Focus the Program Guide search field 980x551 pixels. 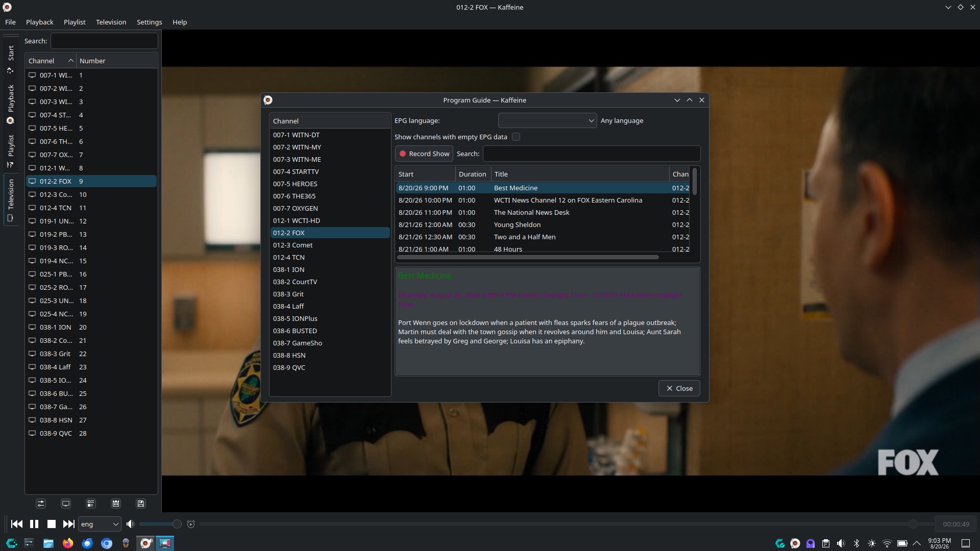592,154
